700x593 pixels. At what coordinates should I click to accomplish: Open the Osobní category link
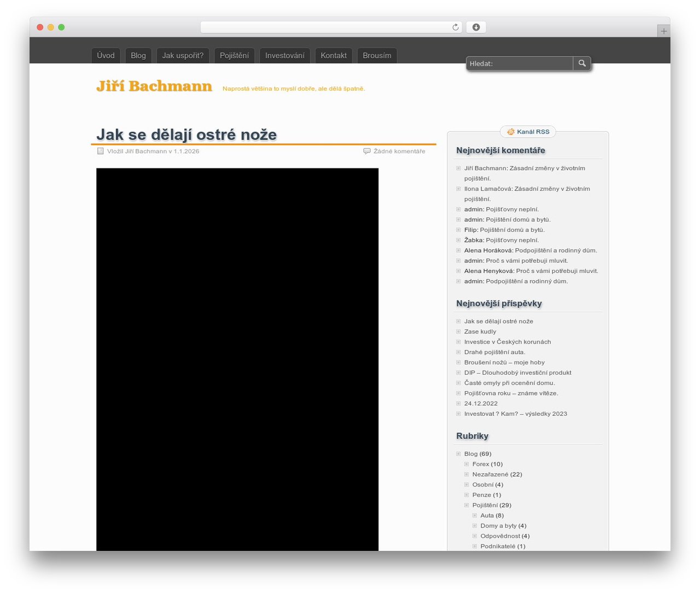point(483,485)
